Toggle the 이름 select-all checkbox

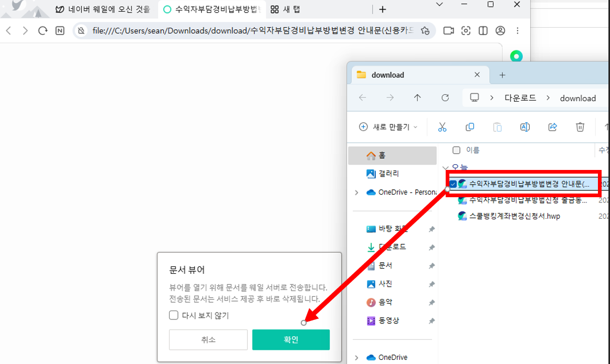[x=456, y=149]
